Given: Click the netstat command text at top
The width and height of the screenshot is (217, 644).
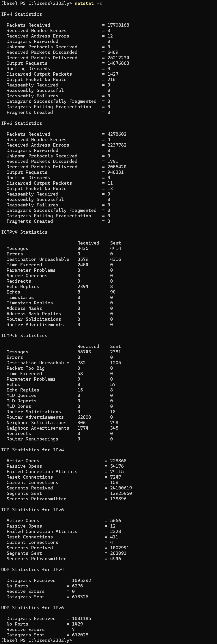Looking at the screenshot, I should [x=88, y=3].
